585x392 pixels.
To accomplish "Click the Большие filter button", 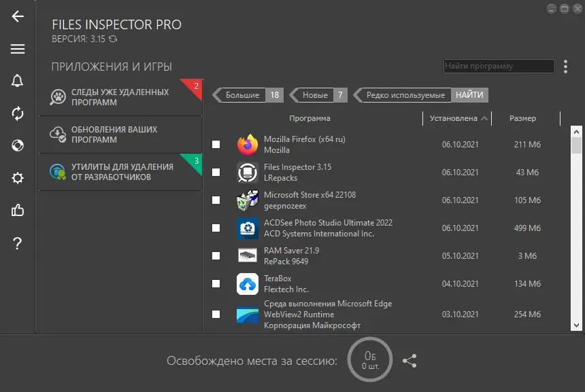I will pos(243,95).
